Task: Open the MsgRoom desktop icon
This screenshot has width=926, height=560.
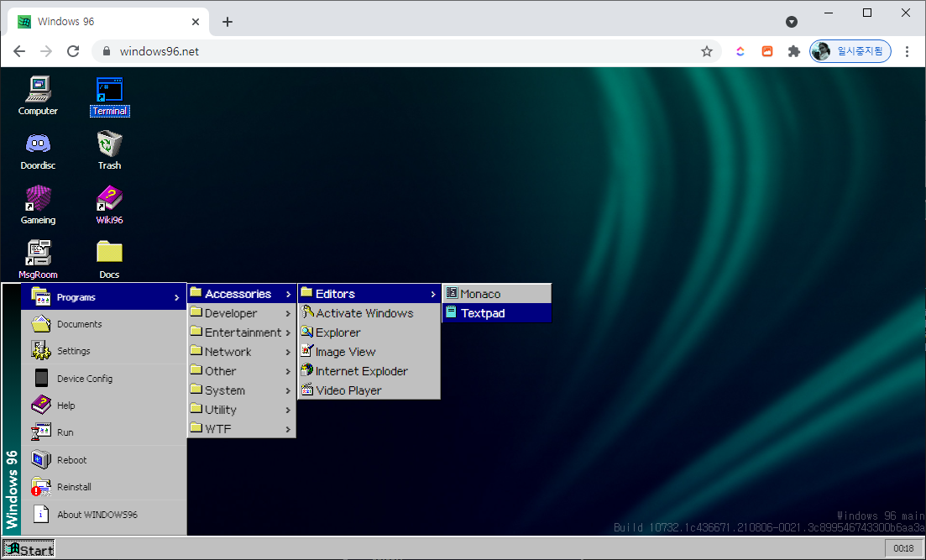Action: coord(38,260)
